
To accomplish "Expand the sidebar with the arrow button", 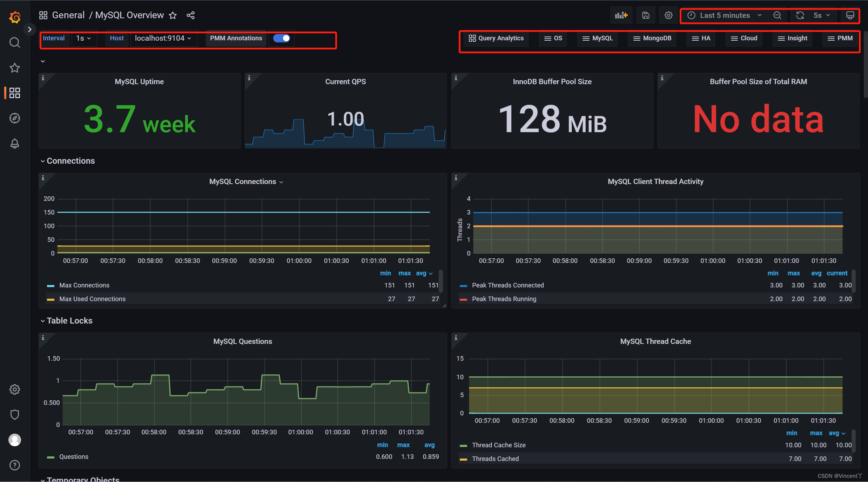I will tap(30, 29).
